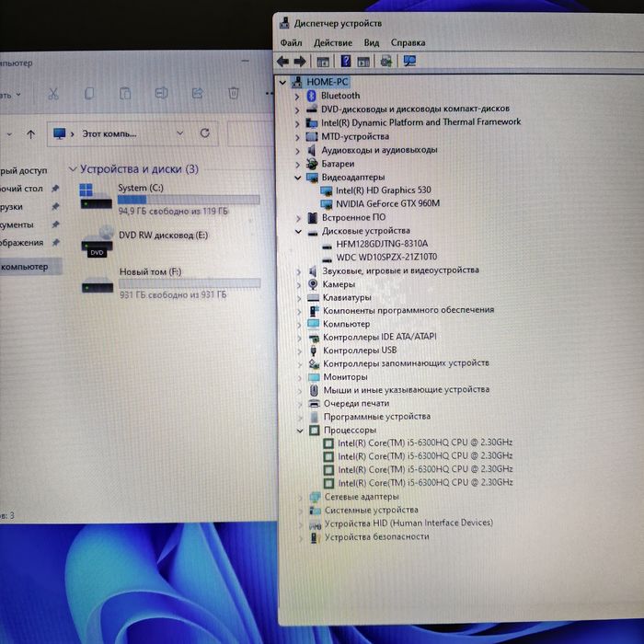Select MTD-устройства in tree
Screen dimensions: 644x644
355,136
